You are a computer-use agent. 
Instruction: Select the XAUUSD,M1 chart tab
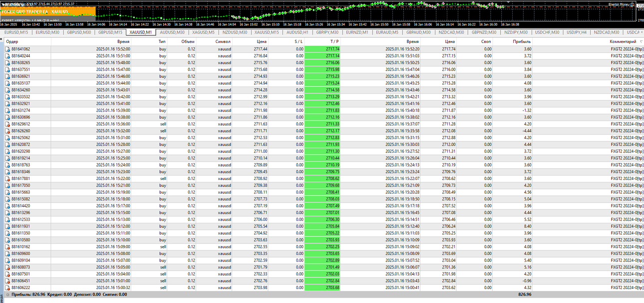coord(140,32)
